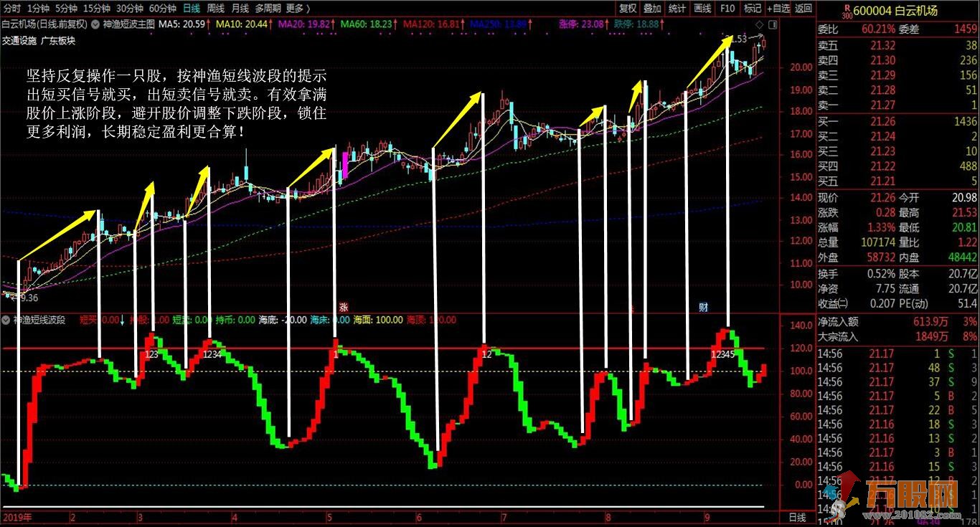Image resolution: width=980 pixels, height=527 pixels.
Task: Click the 2019年 label on the time axis
Action: point(16,517)
